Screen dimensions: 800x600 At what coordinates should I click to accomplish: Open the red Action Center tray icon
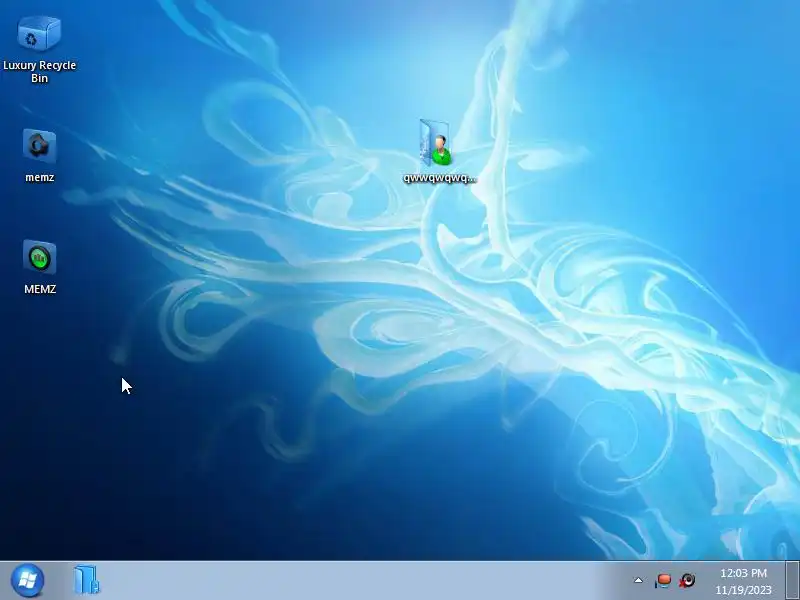click(663, 580)
